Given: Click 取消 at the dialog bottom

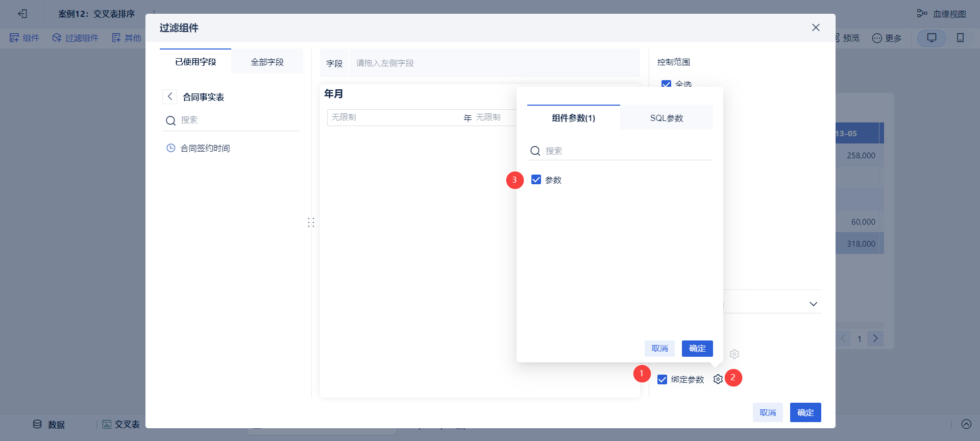Looking at the screenshot, I should coord(768,412).
